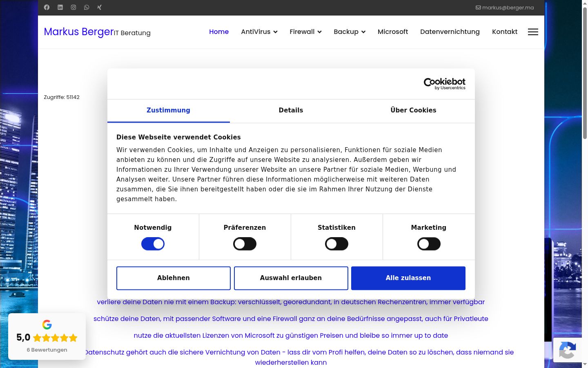Click the markus@berger.ma email link

(505, 7)
